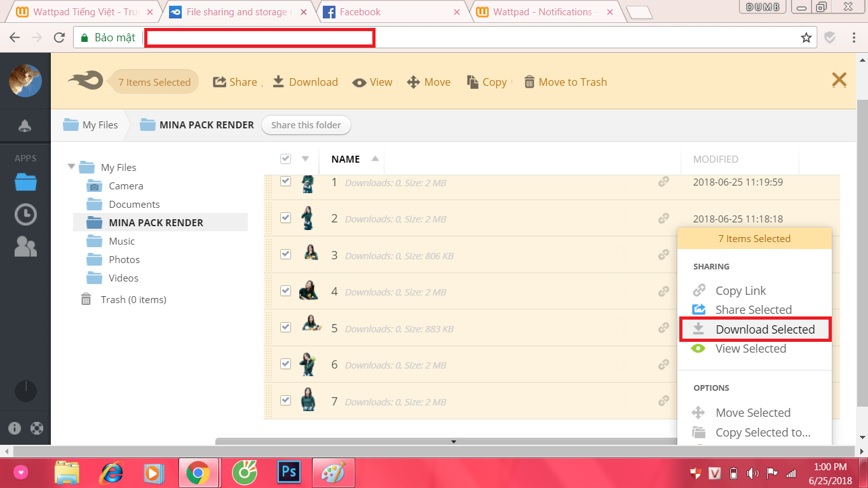The height and width of the screenshot is (488, 868).
Task: Open Internet Explorer from taskbar
Action: 112,473
